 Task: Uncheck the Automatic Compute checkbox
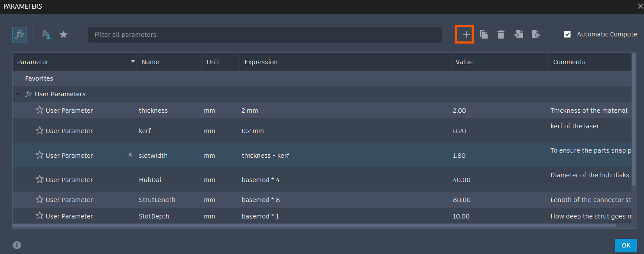[x=567, y=34]
